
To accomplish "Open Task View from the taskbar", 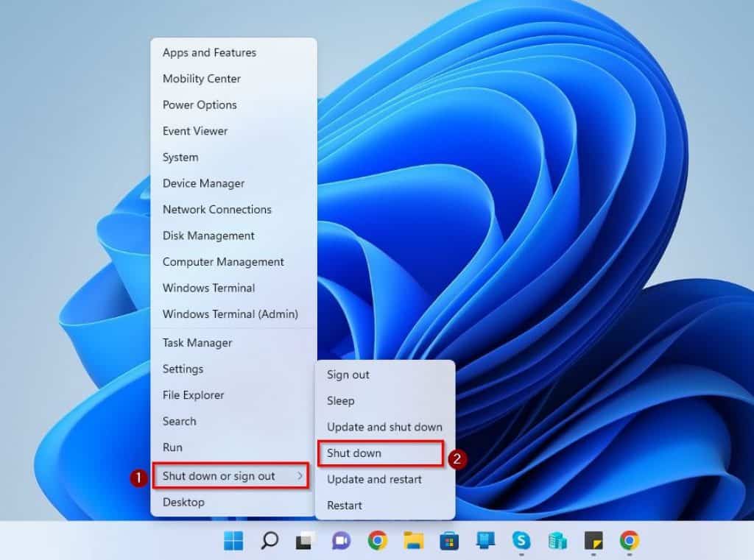I will 306,541.
